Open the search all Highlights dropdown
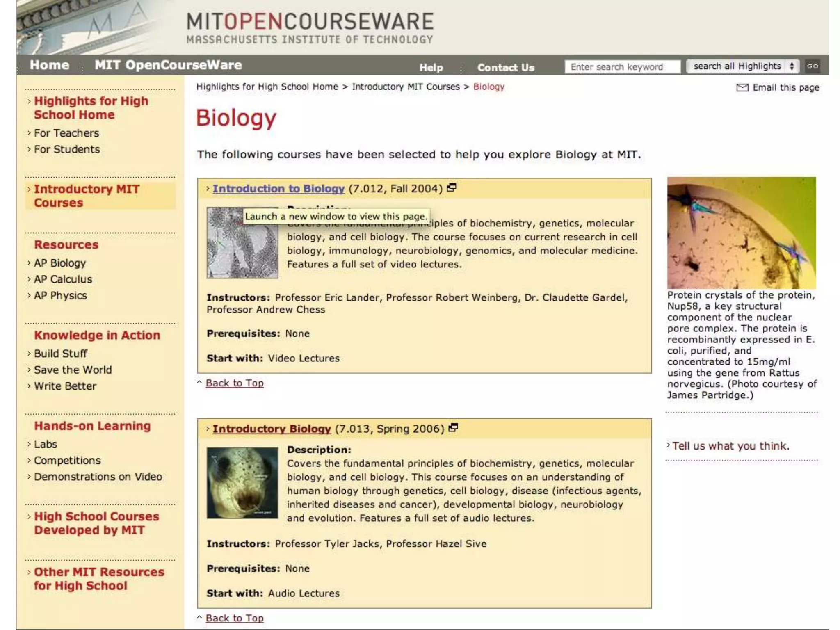This screenshot has width=840, height=630. [x=743, y=66]
